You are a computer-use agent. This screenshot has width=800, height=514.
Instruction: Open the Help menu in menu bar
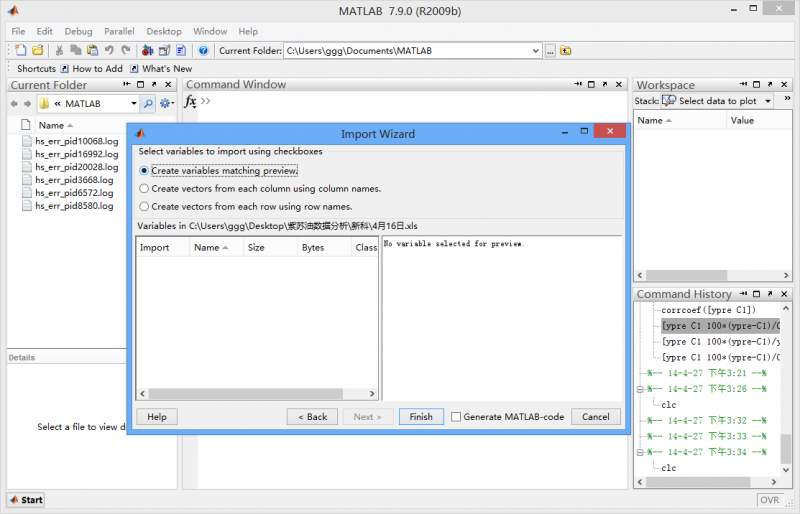coord(248,31)
